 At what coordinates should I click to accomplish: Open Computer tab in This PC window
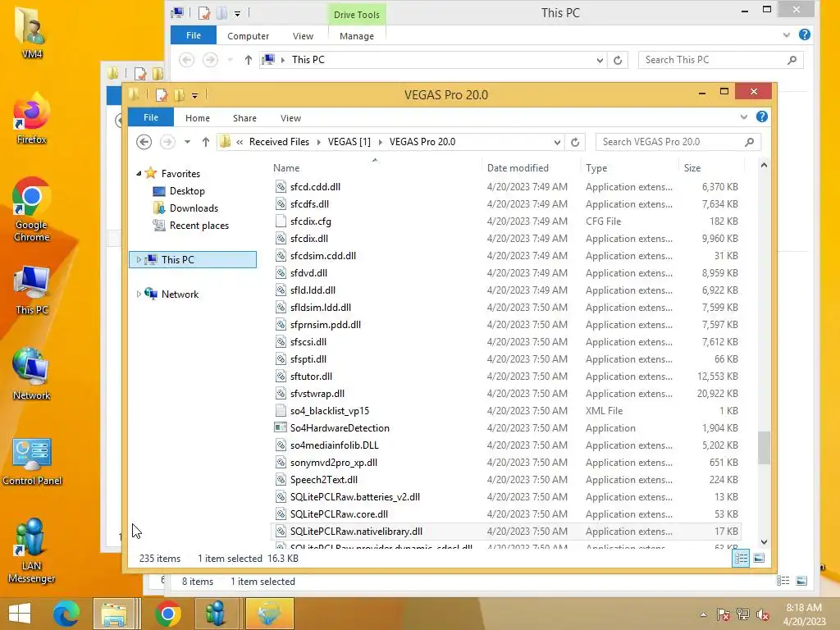(248, 36)
